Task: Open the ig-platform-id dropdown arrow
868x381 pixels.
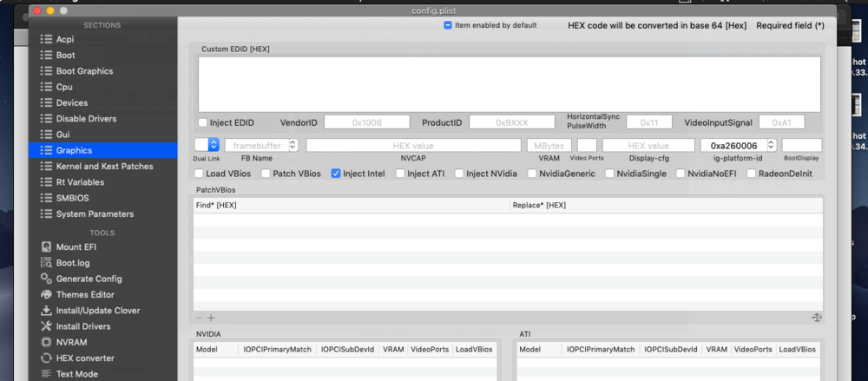Action: click(x=772, y=145)
